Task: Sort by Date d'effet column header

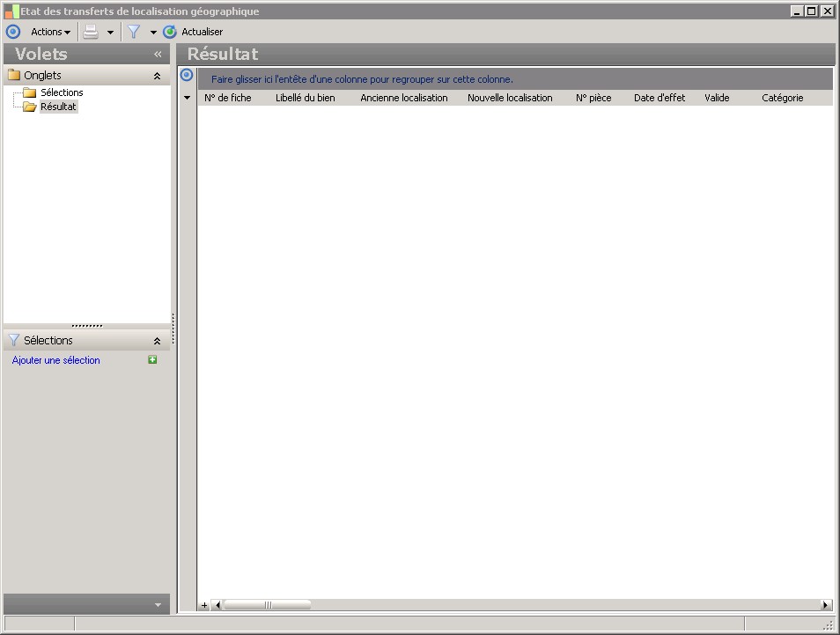Action: click(x=659, y=98)
